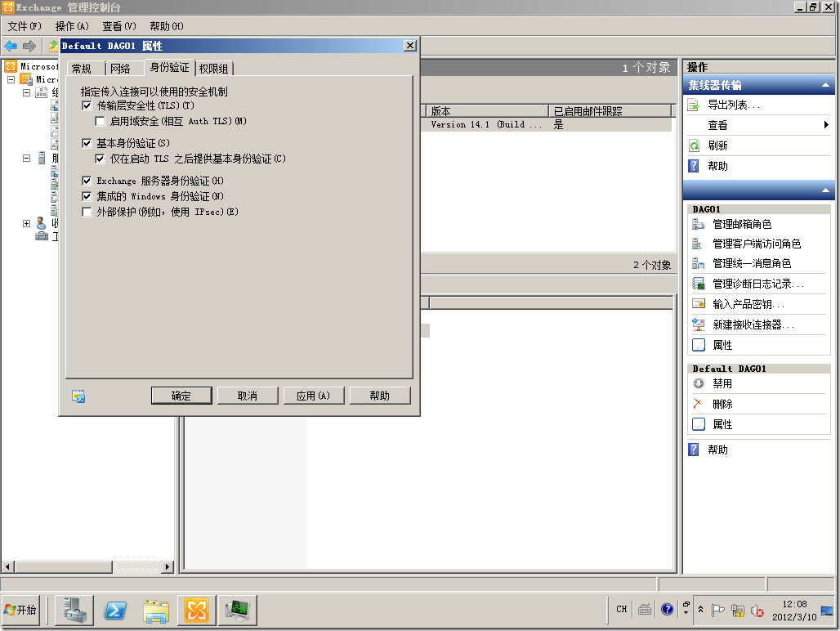Enable 启用域安全(相互 Auth TLS) option
The width and height of the screenshot is (840, 631).
(x=99, y=120)
